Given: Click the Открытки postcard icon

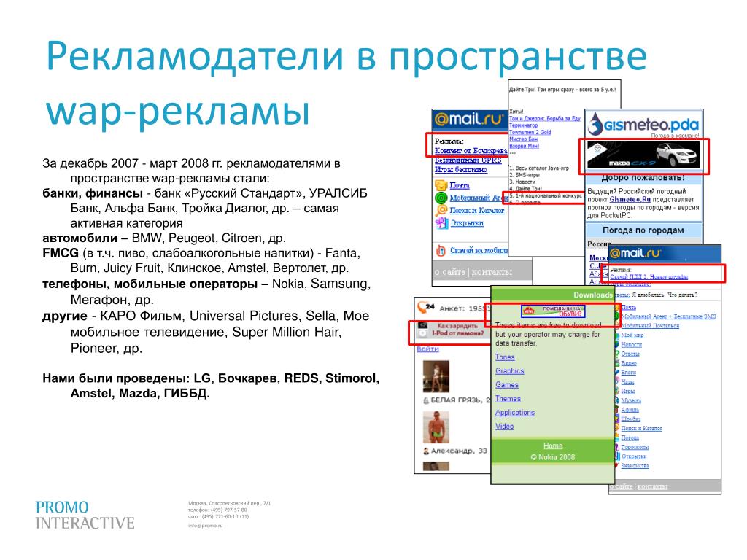Looking at the screenshot, I should [441, 222].
